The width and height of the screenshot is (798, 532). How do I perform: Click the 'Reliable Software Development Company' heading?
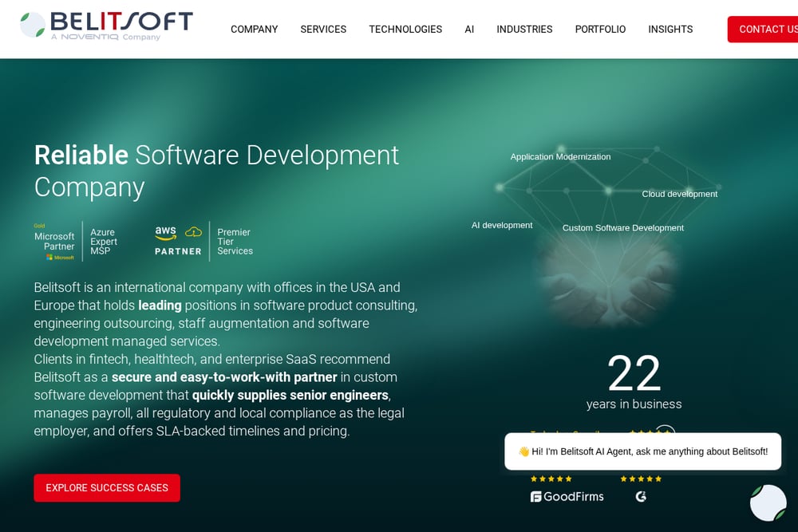pos(217,171)
